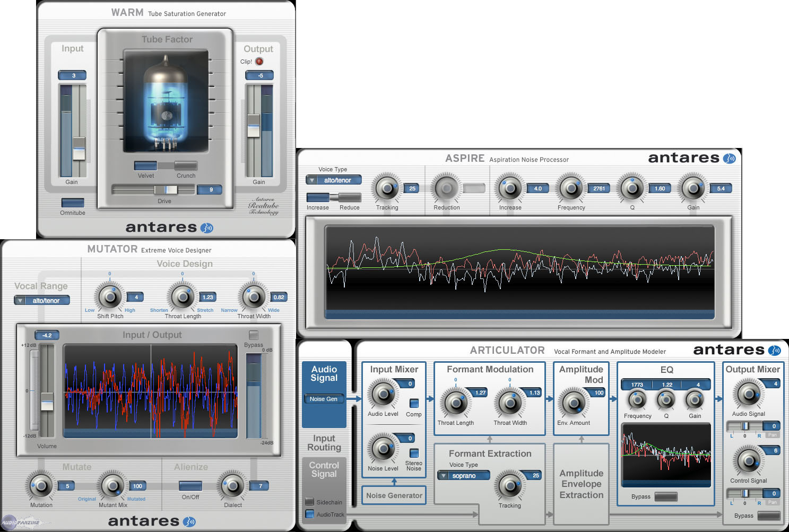The height and width of the screenshot is (532, 789).
Task: Click the Warm Output Gain slider
Action: pos(254,126)
